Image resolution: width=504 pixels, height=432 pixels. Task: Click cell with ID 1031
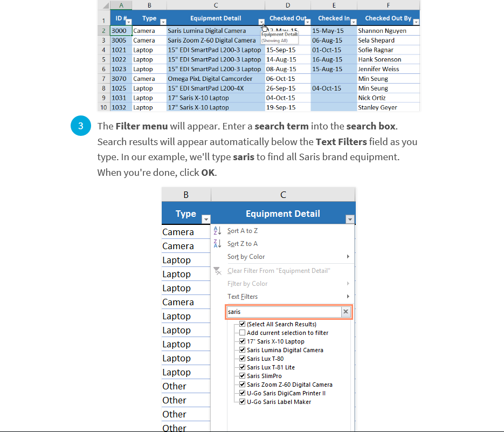pos(121,98)
